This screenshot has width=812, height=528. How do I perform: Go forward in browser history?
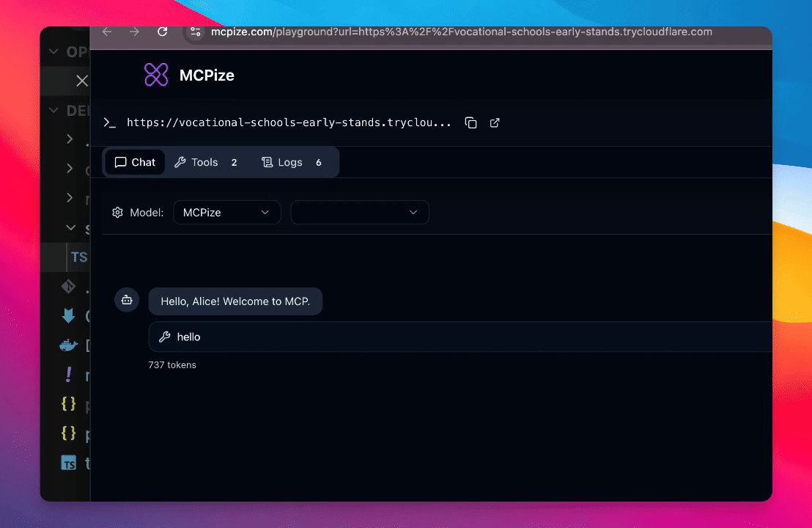coord(135,32)
